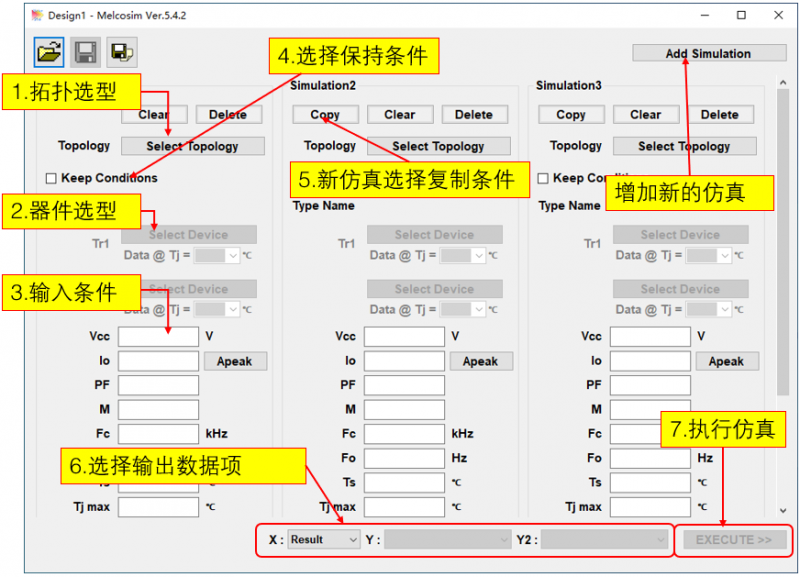The image size is (800, 577).
Task: Click the Vcc input field in Simulation2
Action: [x=404, y=337]
